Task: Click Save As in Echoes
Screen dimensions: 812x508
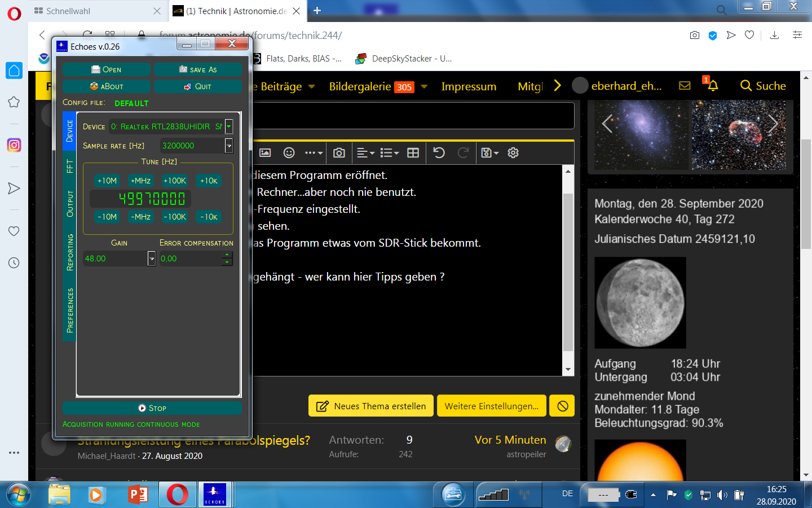Action: [x=198, y=69]
